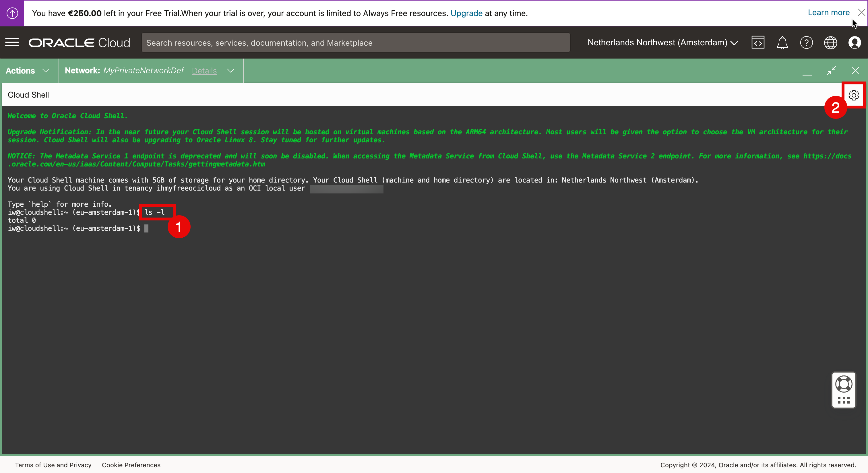Open the language globe menu

point(831,43)
